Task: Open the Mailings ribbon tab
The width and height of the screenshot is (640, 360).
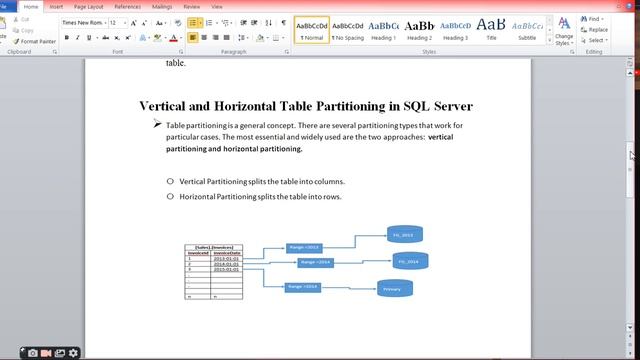Action: (x=162, y=7)
